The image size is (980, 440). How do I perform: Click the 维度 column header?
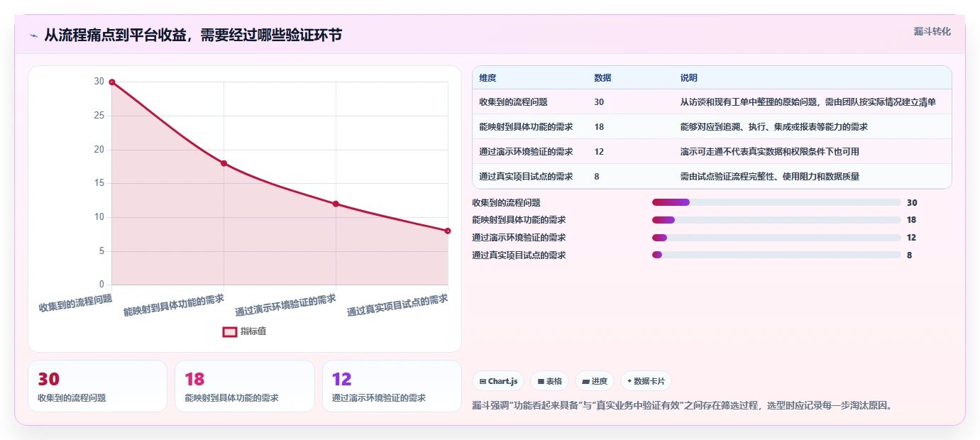(x=488, y=78)
